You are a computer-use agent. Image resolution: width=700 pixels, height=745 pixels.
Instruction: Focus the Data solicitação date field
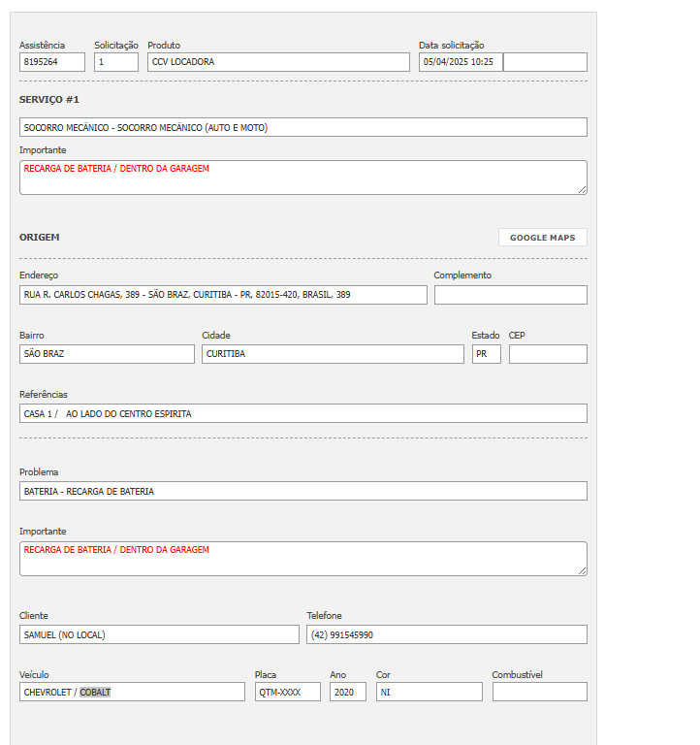461,62
